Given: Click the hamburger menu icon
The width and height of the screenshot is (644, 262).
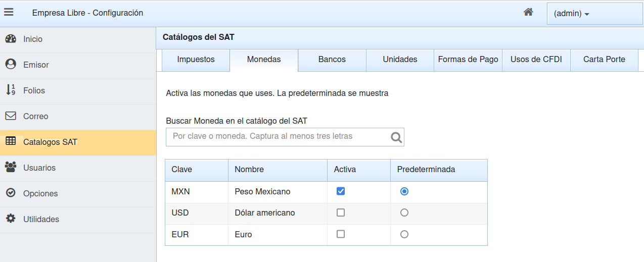Looking at the screenshot, I should tap(9, 13).
